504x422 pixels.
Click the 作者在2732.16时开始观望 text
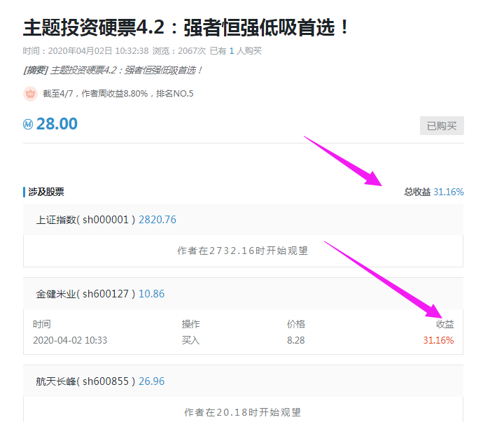pyautogui.click(x=243, y=251)
